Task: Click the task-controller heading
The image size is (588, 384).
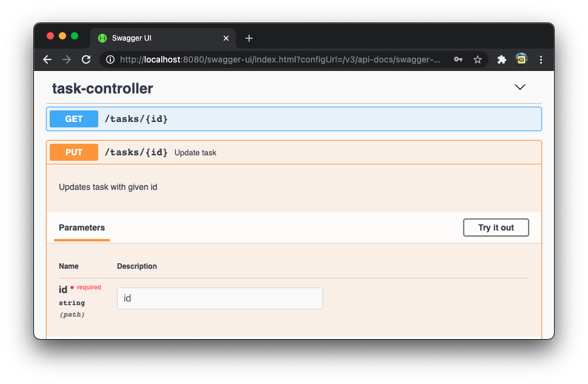Action: [102, 89]
